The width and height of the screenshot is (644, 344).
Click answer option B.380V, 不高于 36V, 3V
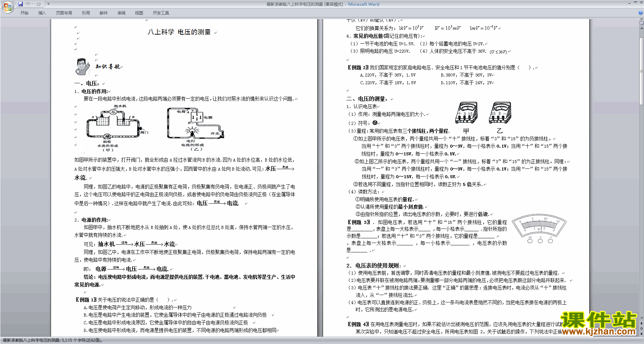click(x=466, y=75)
